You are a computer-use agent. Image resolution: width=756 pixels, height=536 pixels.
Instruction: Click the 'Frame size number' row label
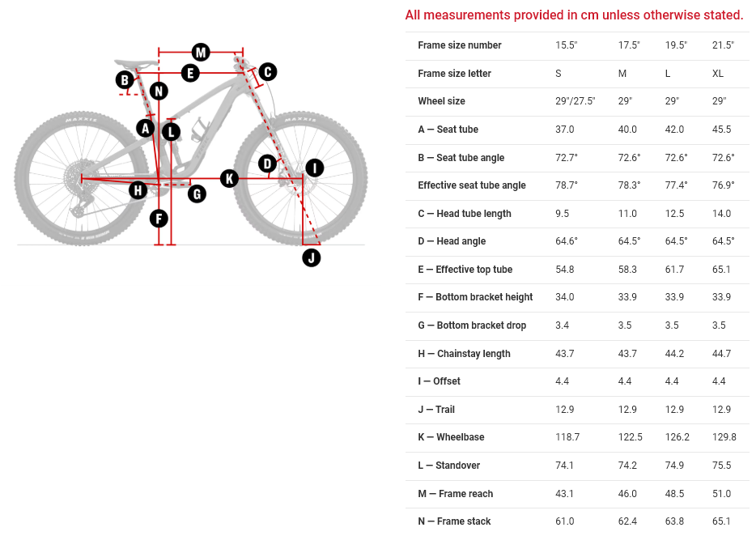click(x=460, y=45)
